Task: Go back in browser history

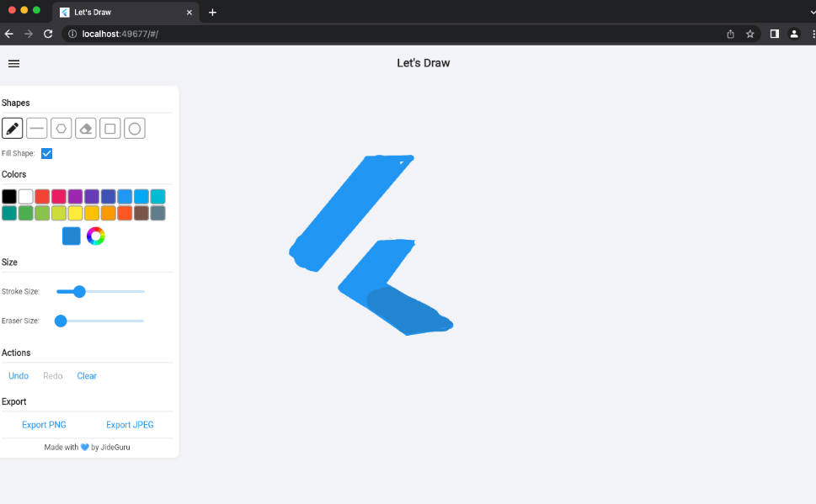Action: [x=9, y=34]
